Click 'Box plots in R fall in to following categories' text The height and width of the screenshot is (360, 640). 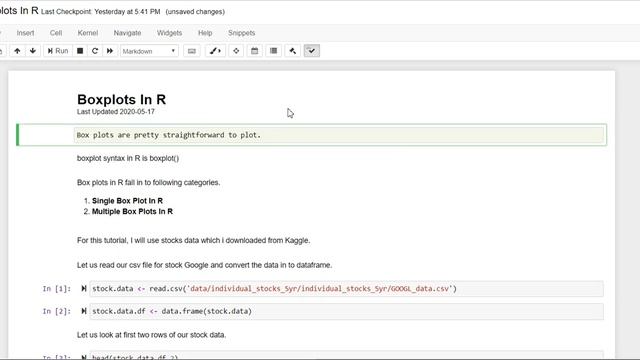point(149,182)
